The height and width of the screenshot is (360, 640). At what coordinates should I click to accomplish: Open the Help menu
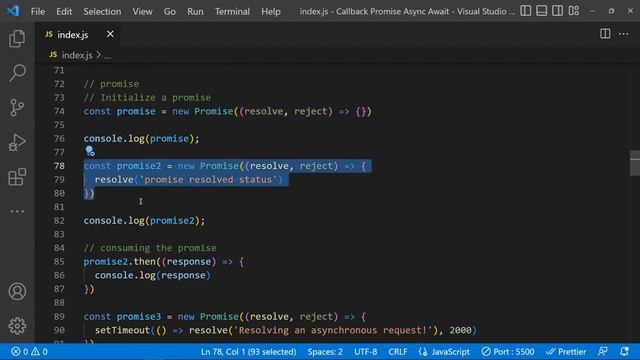tap(271, 11)
